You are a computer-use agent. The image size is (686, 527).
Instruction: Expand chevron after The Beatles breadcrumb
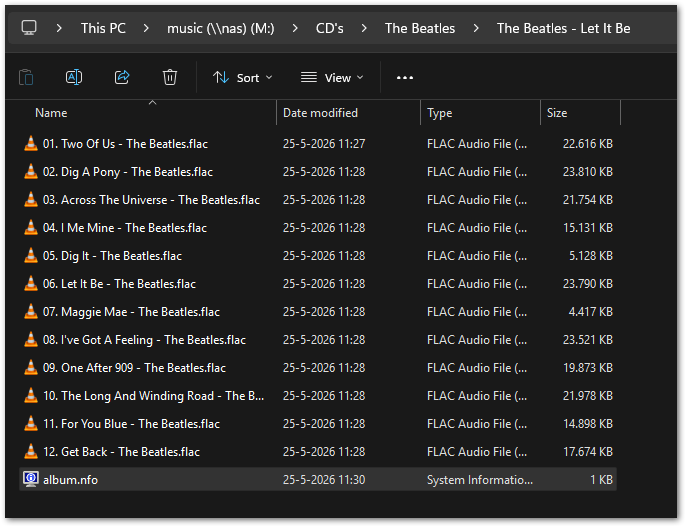point(476,28)
